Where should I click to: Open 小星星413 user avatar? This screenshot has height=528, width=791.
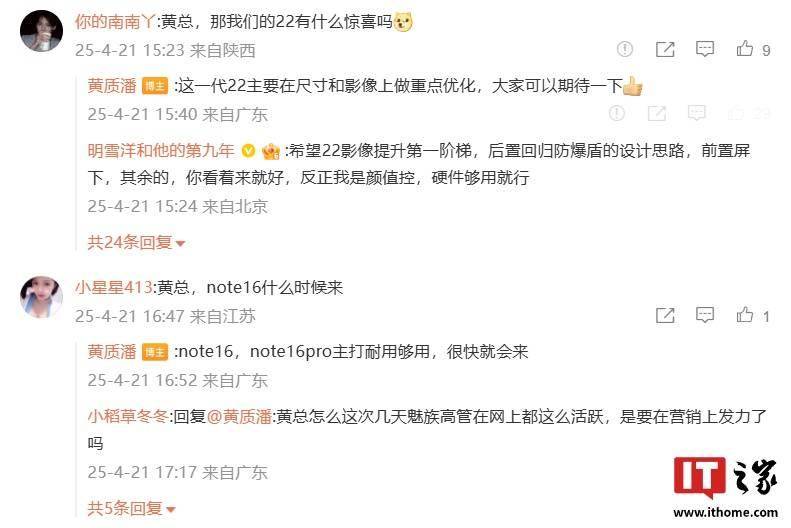41,298
